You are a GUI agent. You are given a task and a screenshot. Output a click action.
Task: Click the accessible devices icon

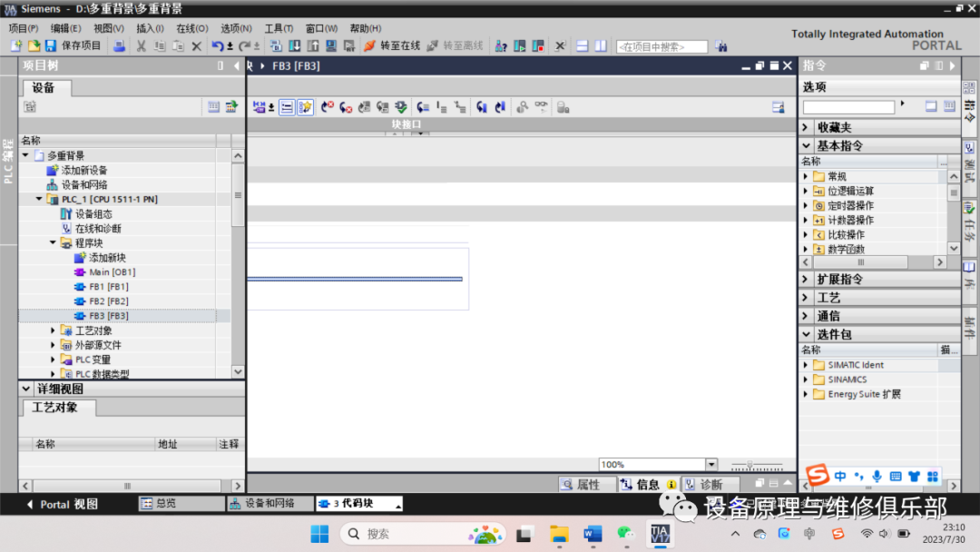[x=501, y=45]
